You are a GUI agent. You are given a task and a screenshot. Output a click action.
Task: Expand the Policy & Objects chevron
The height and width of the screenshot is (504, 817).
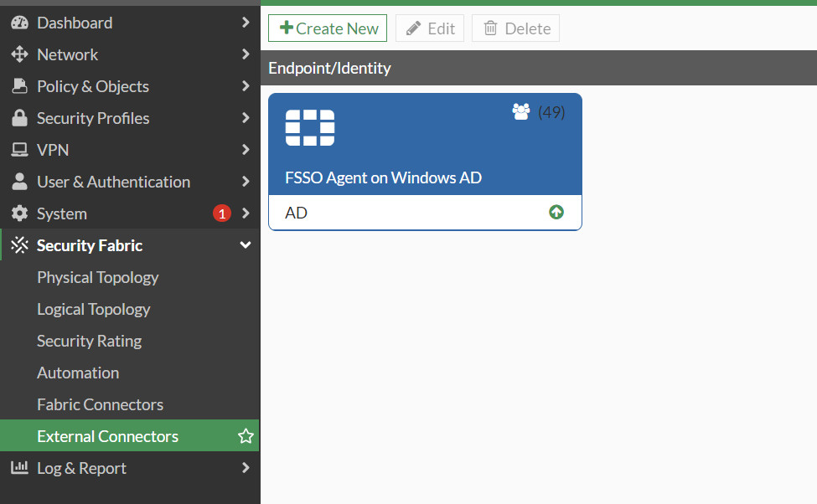point(246,86)
